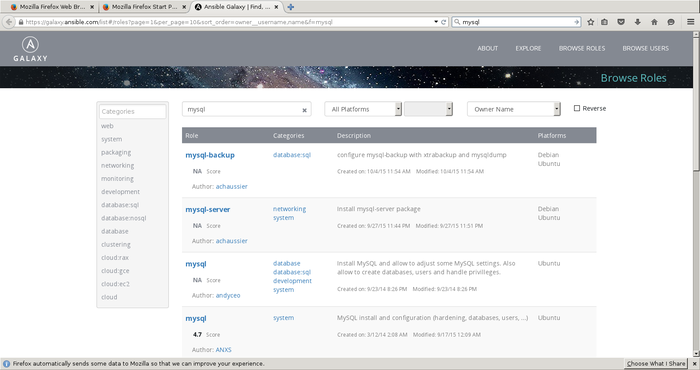Click database:sql category of mysql-backup
Image resolution: width=700 pixels, height=370 pixels.
292,155
